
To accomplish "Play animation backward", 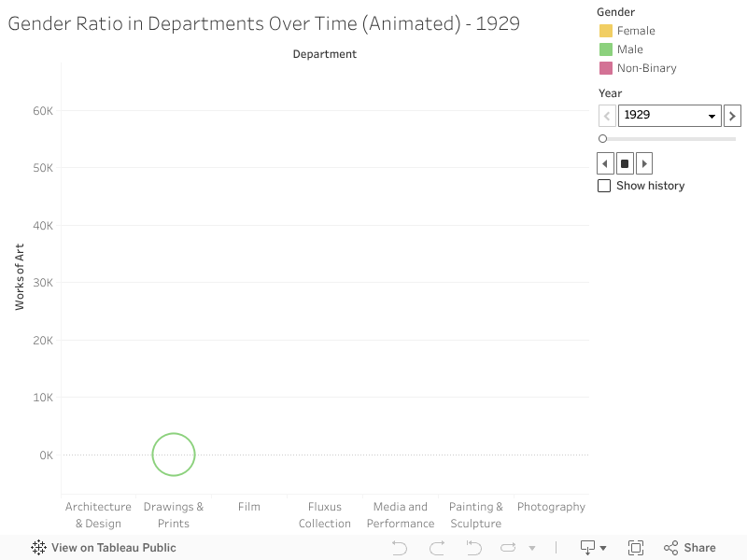I will [x=605, y=163].
